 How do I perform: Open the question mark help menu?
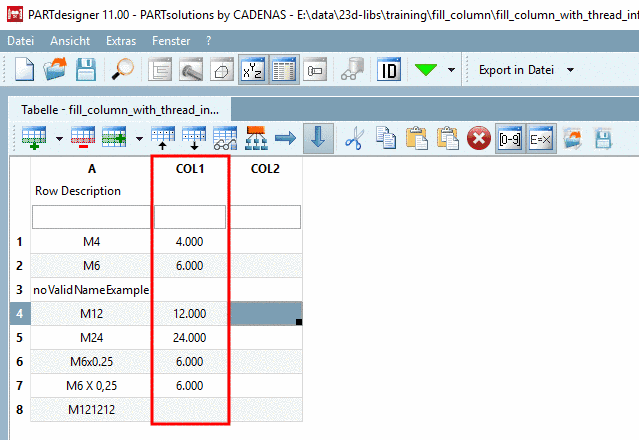209,41
